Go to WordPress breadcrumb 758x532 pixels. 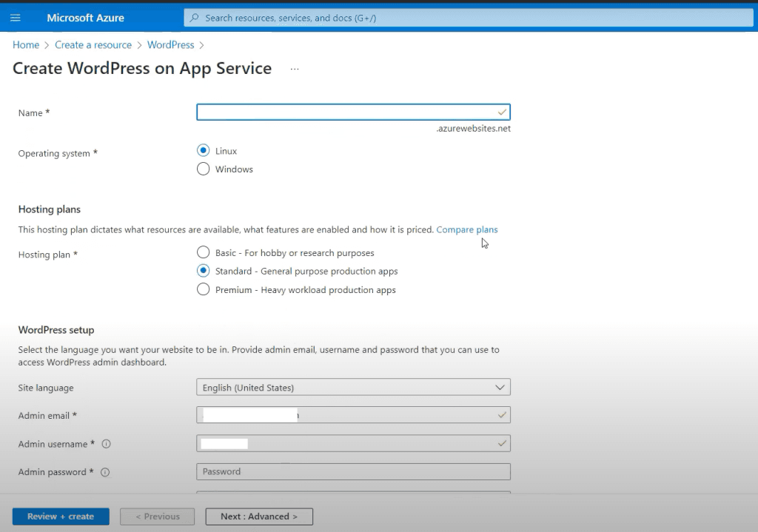[171, 45]
